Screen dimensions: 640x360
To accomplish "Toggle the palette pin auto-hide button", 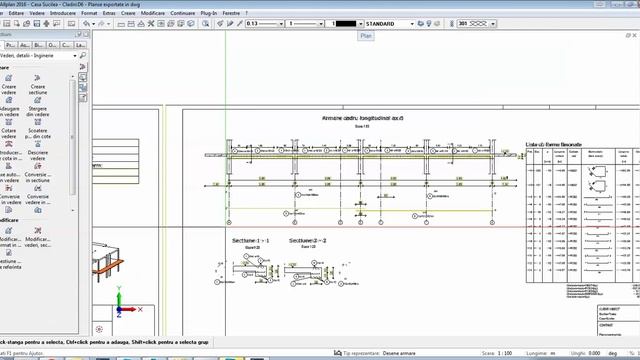I will click(79, 34).
